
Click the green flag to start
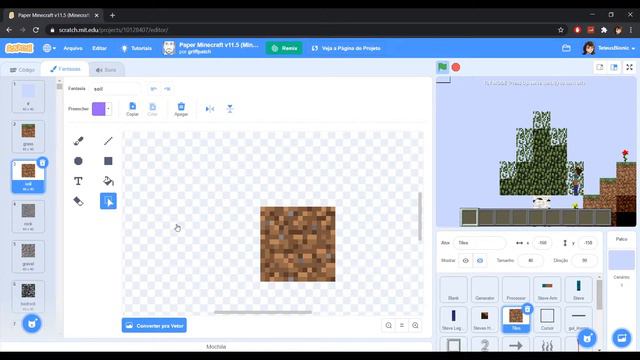(442, 67)
